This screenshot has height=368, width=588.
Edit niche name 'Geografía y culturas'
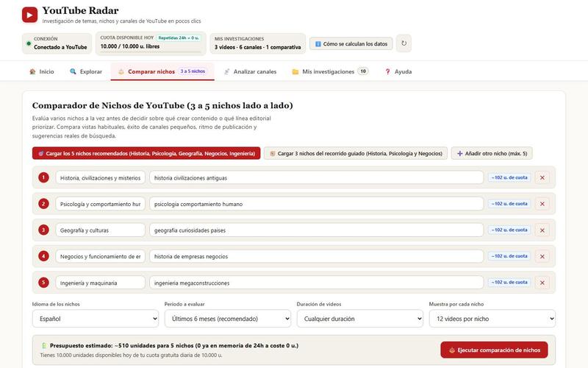point(100,230)
